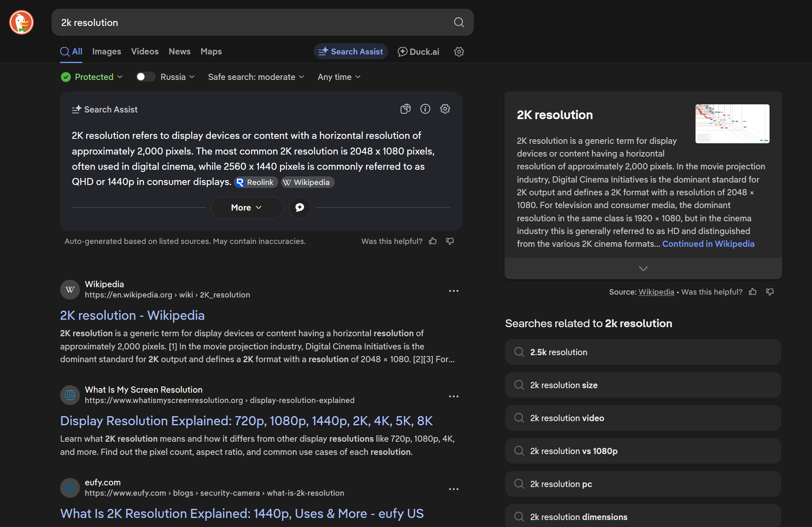Open Safe search moderate dropdown
This screenshot has width=812, height=527.
[256, 77]
